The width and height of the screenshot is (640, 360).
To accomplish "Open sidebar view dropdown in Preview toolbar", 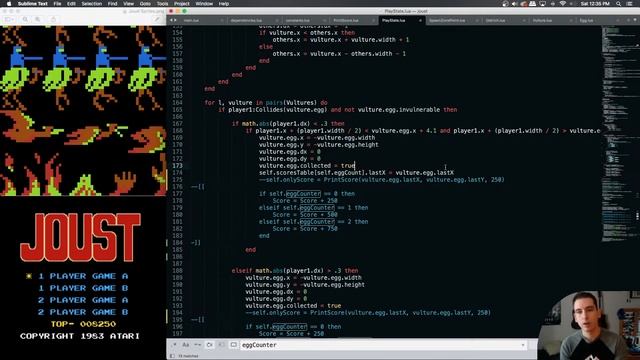I will pyautogui.click(x=9, y=19).
